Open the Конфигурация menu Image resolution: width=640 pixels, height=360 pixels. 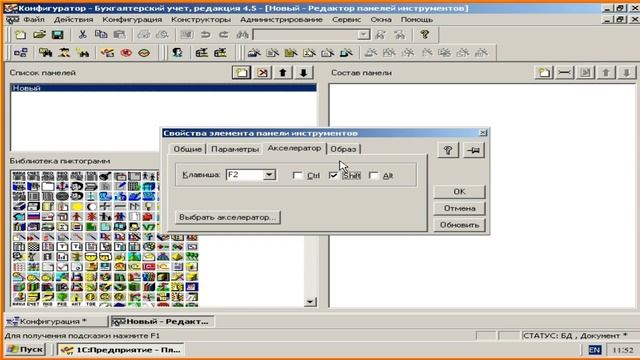tap(132, 20)
